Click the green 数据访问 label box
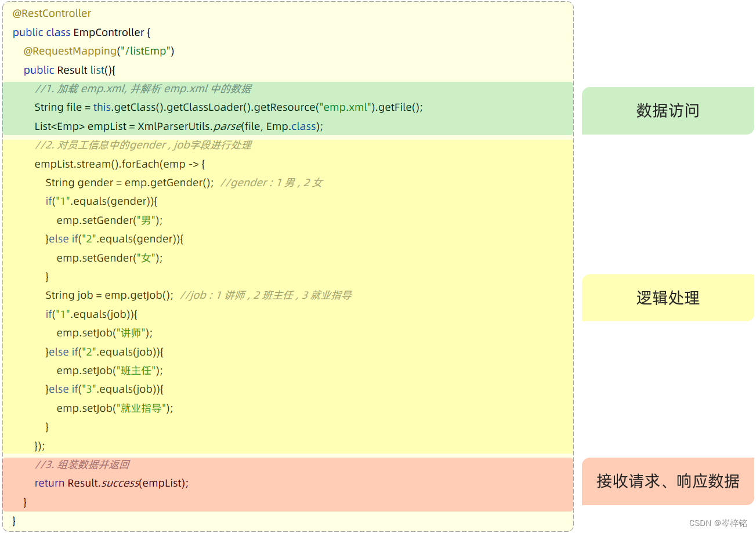This screenshot has height=533, width=756. [x=667, y=110]
